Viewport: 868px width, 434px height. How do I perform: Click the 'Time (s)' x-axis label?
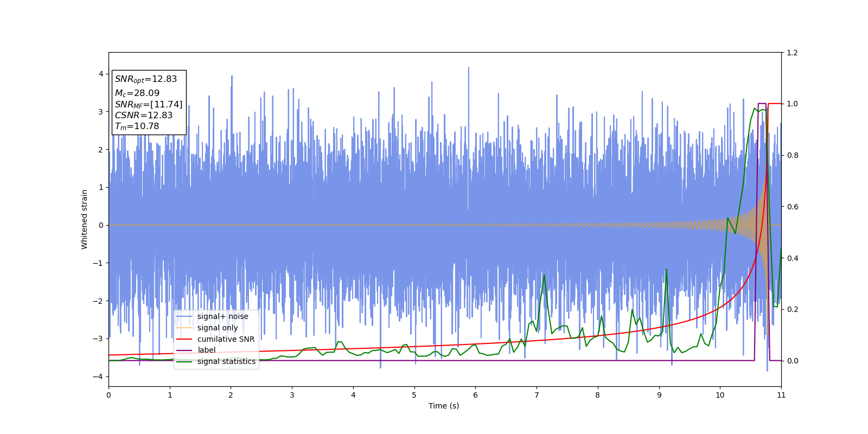point(444,406)
